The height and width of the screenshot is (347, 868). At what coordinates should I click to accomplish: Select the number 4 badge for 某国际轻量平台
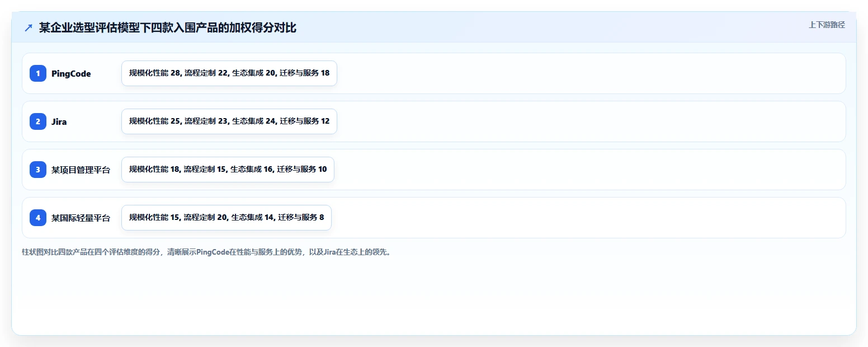(x=38, y=218)
